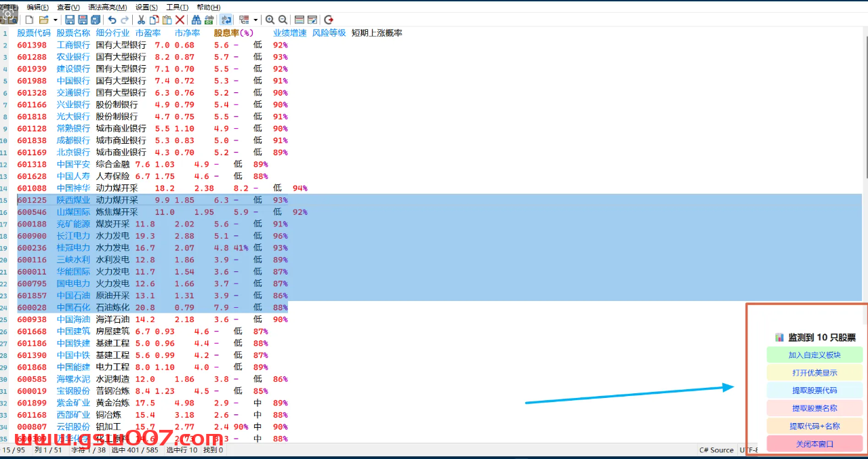Image resolution: width=868 pixels, height=459 pixels.
Task: Open the 工具 menu
Action: [177, 7]
